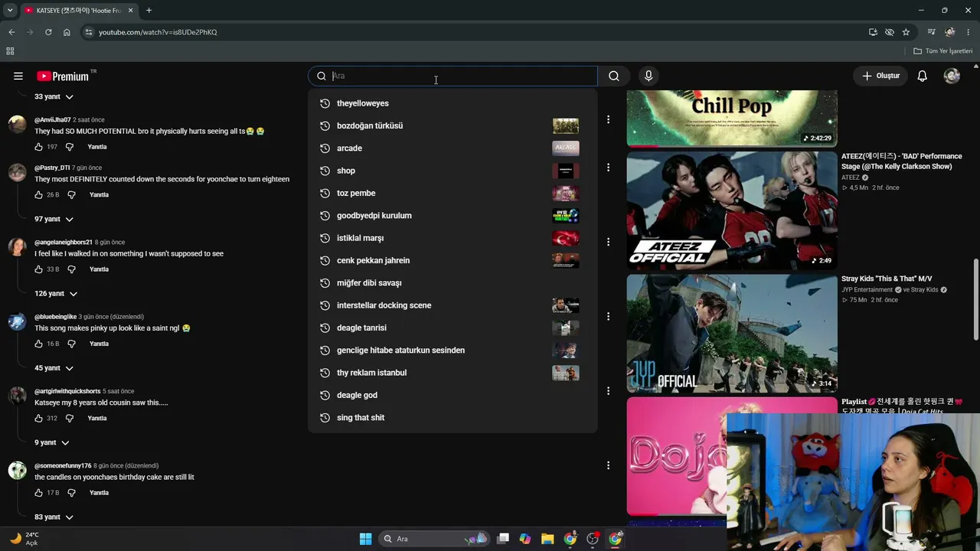Open the ATEEZ performance video thumbnail
980x551 pixels.
click(732, 210)
